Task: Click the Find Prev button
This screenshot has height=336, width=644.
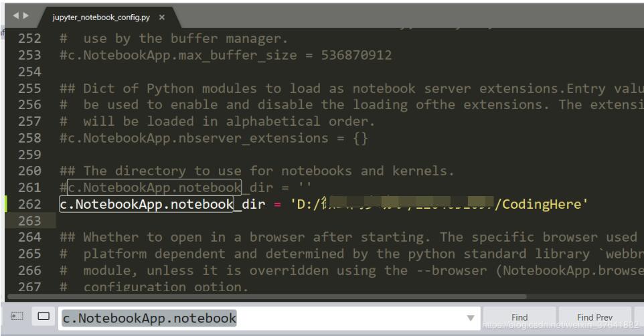Action: (594, 318)
